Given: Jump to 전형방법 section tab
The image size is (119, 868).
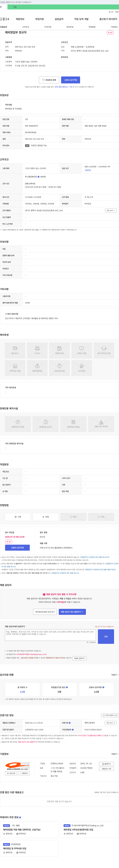Looking at the screenshot, I should point(92,27).
